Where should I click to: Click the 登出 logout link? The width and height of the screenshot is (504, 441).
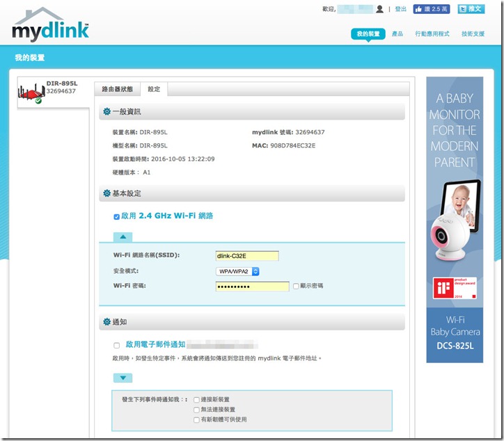click(x=400, y=9)
